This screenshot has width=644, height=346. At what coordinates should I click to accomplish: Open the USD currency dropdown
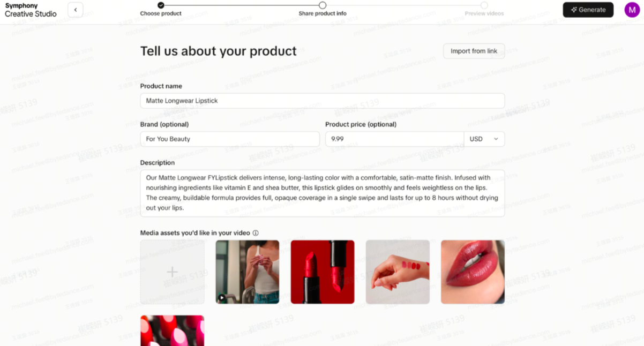(484, 139)
